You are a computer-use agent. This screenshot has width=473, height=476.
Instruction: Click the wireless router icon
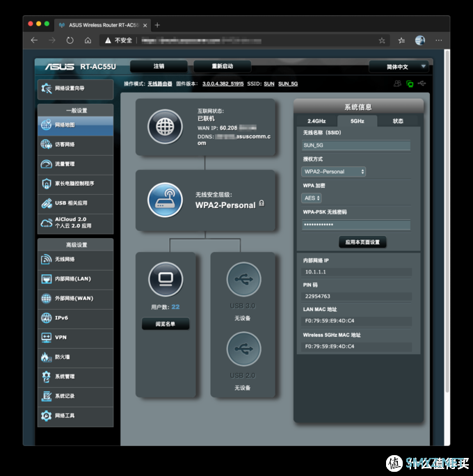(x=165, y=200)
